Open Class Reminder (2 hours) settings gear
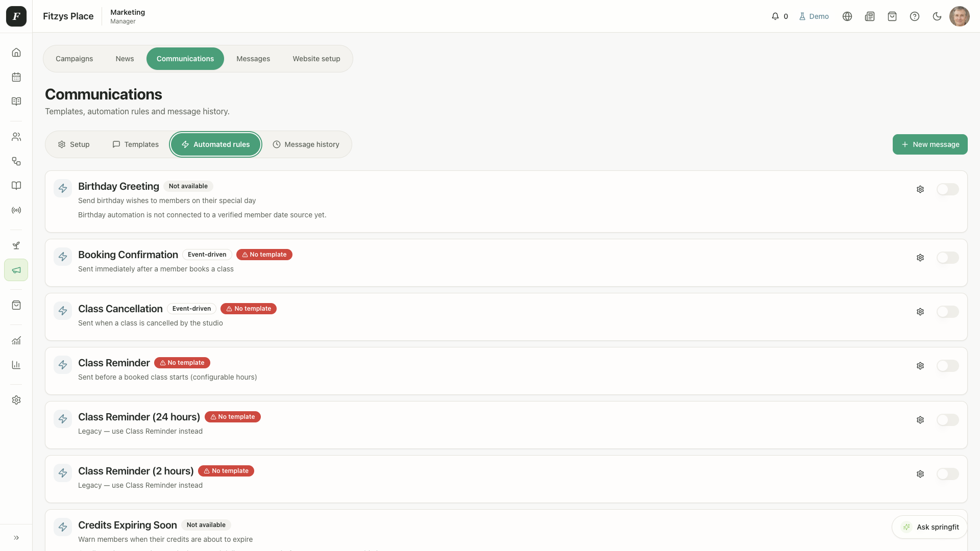Viewport: 980px width, 551px height. tap(920, 474)
